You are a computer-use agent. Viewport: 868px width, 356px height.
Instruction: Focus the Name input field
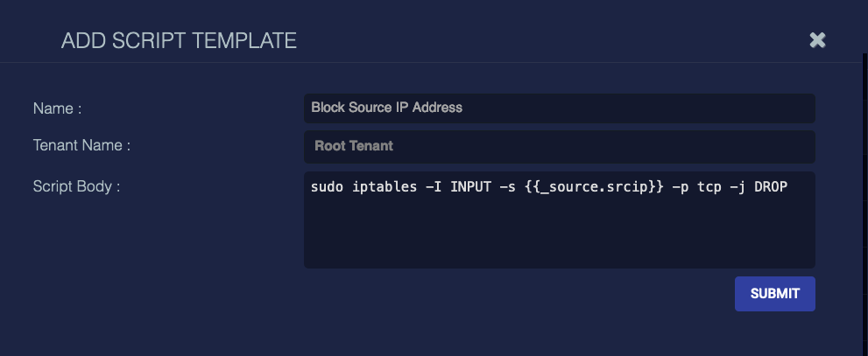559,108
